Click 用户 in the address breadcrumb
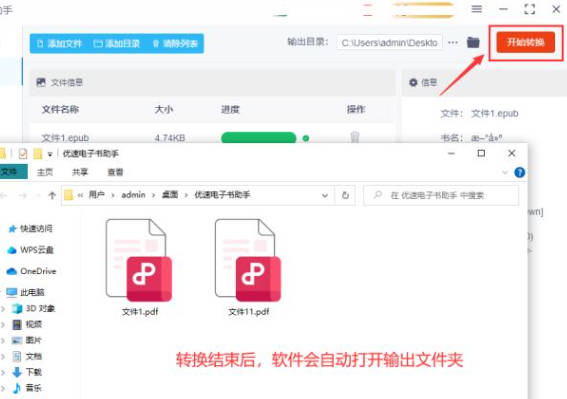 pos(97,195)
